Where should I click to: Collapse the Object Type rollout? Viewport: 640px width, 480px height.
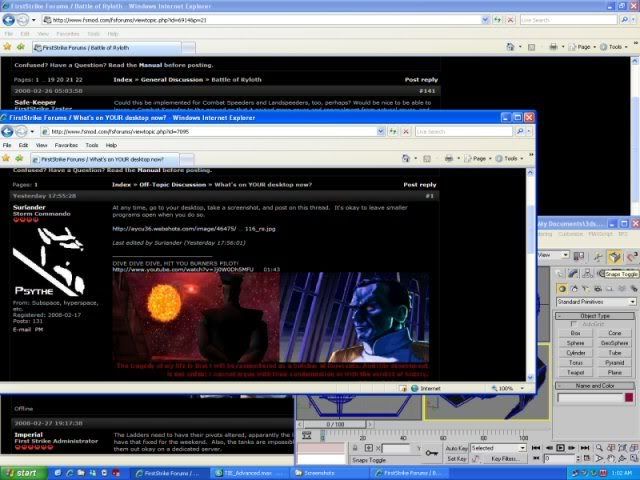595,316
